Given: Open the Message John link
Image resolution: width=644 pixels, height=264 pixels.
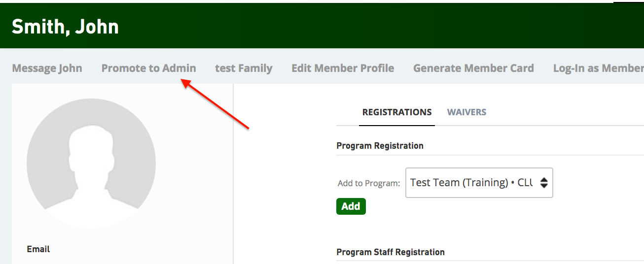Looking at the screenshot, I should [x=47, y=68].
